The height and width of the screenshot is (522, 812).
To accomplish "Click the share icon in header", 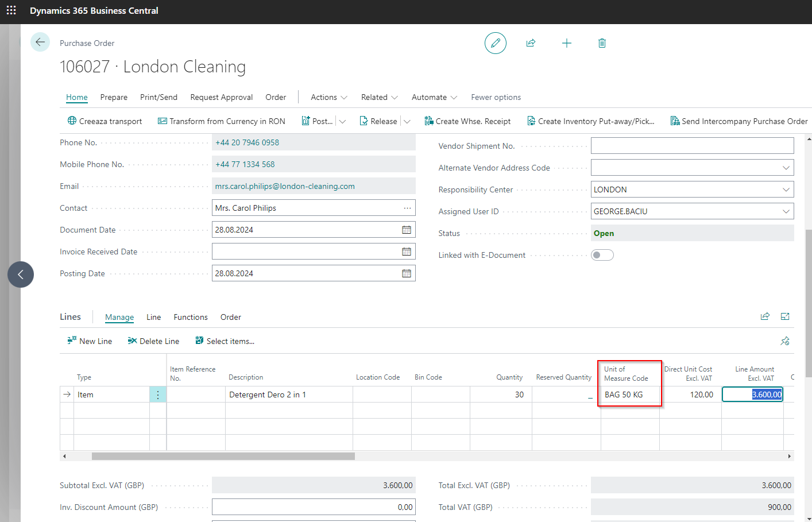I will (x=531, y=43).
